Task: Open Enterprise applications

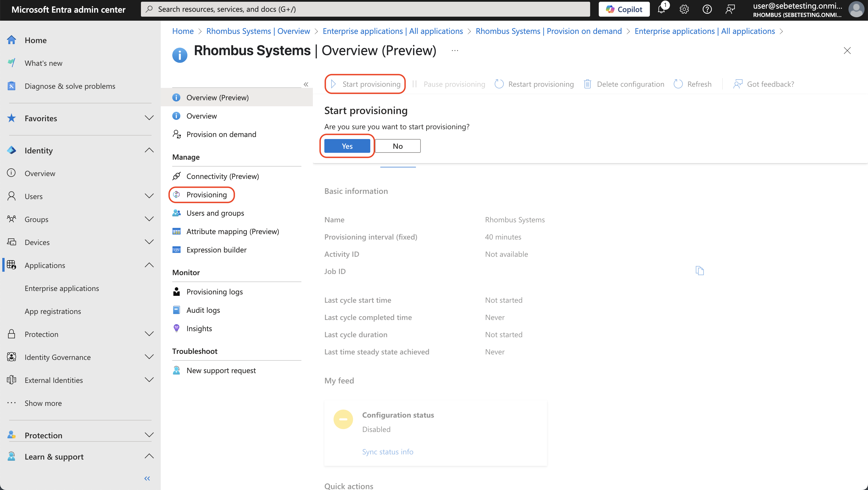Action: pos(62,288)
